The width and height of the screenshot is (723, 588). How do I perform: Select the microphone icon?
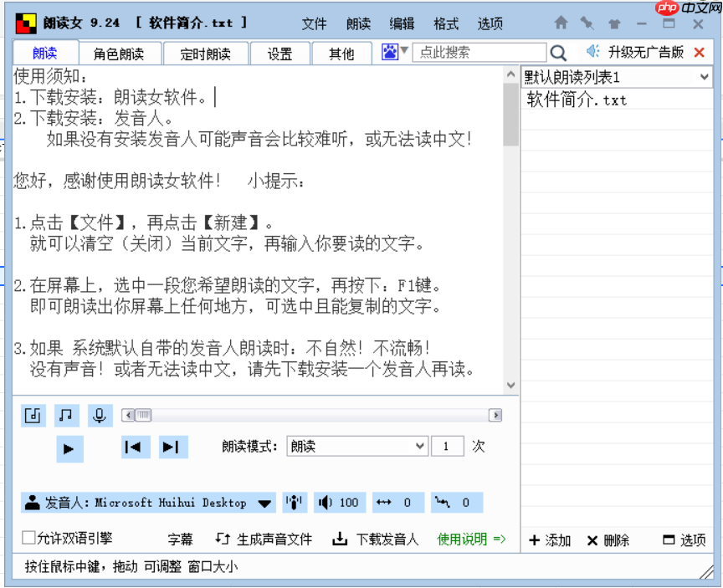click(x=100, y=415)
